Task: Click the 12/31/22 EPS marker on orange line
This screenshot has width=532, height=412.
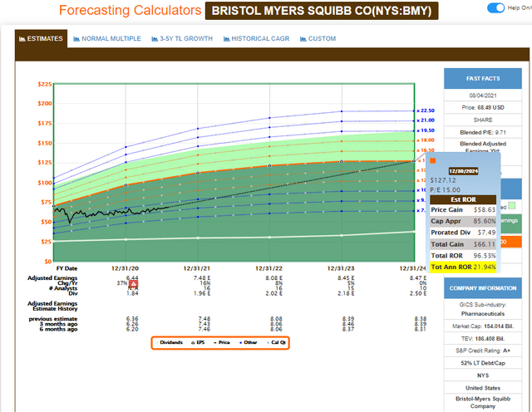Action: 269,166
